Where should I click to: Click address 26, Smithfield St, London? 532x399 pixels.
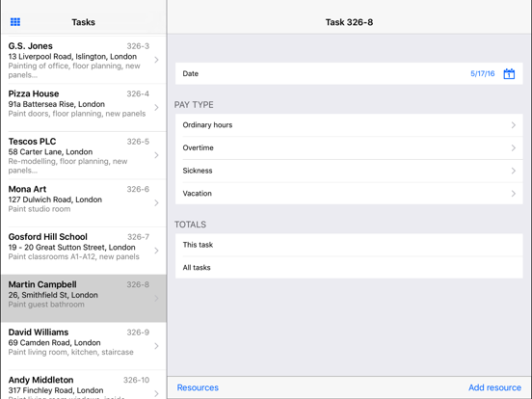pyautogui.click(x=53, y=295)
